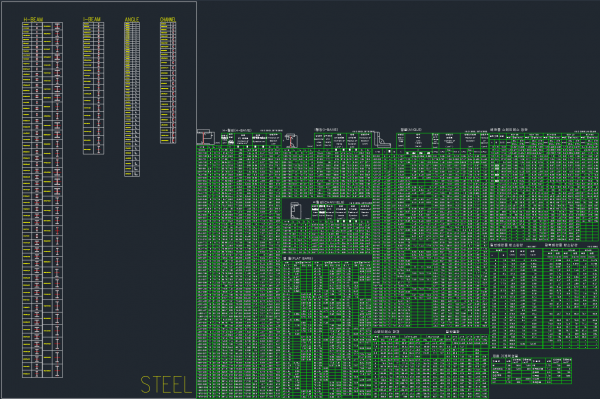The image size is (600, 399).
Task: Select the large STEEL title text
Action: 166,385
